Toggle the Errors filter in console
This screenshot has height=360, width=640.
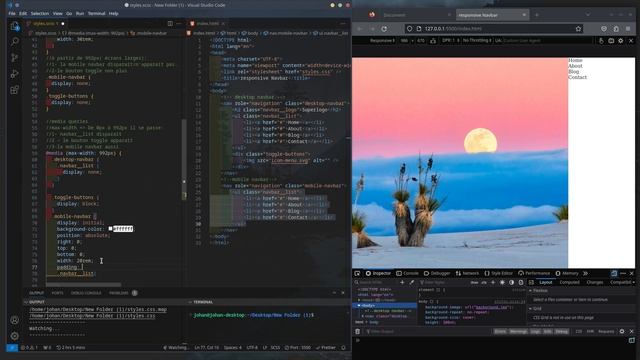(x=500, y=331)
